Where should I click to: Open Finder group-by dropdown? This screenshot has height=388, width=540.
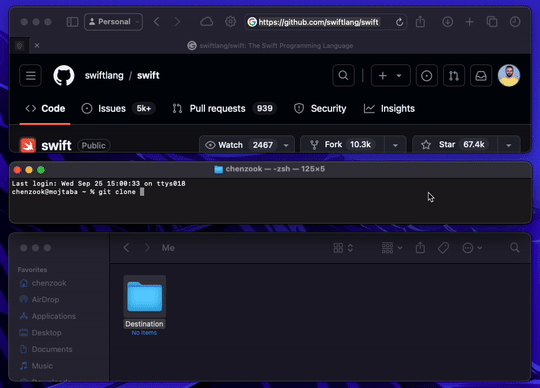pyautogui.click(x=392, y=248)
